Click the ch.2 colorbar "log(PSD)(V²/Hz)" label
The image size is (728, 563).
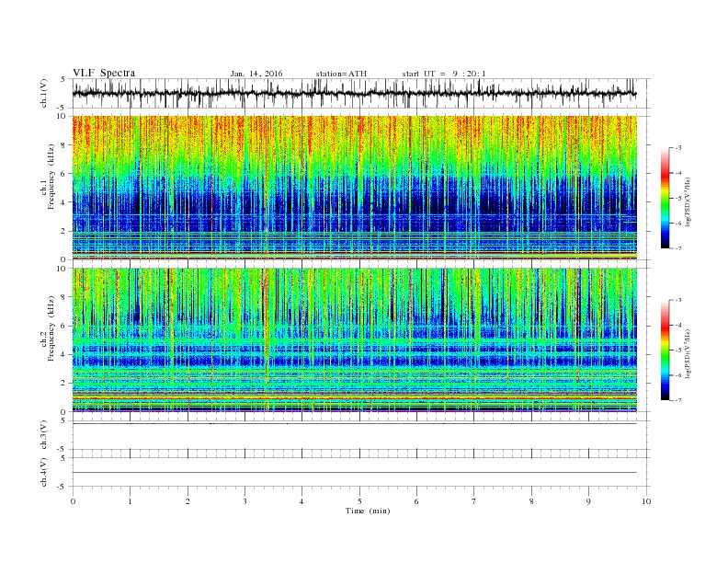coord(688,353)
